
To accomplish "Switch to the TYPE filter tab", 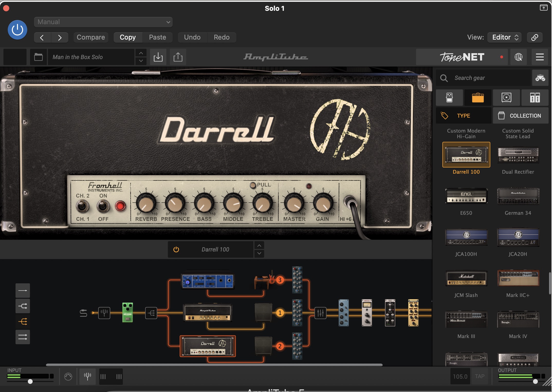I will [464, 116].
